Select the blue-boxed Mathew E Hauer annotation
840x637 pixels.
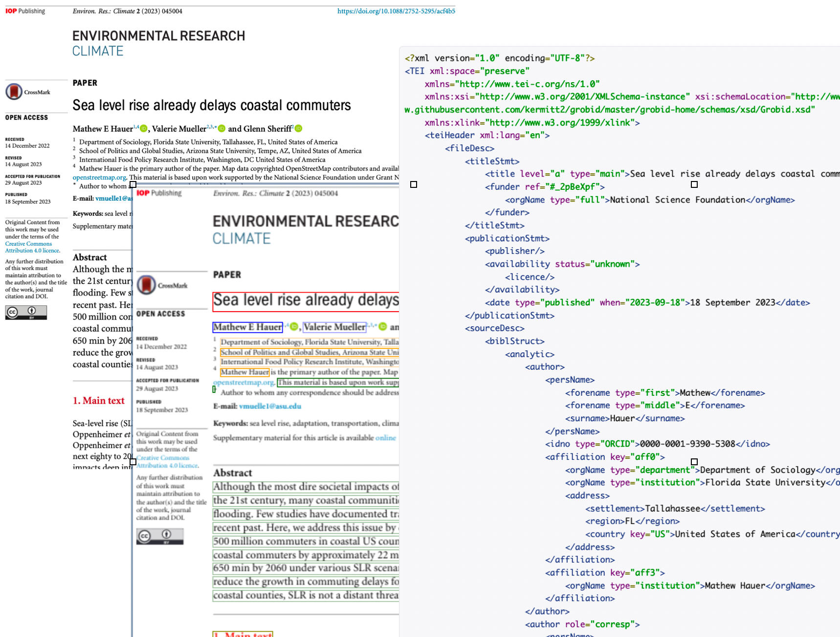(x=247, y=327)
